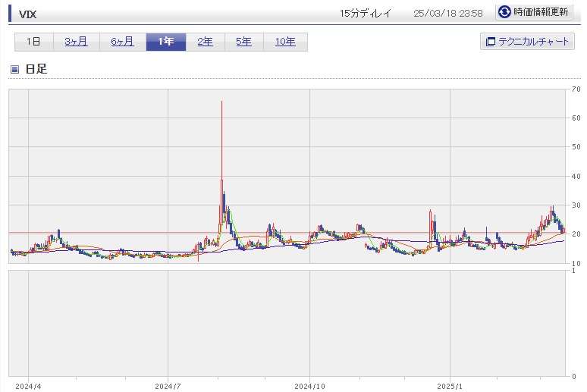Click the 2025/1 date axis label
The width and height of the screenshot is (587, 392).
pyautogui.click(x=450, y=387)
